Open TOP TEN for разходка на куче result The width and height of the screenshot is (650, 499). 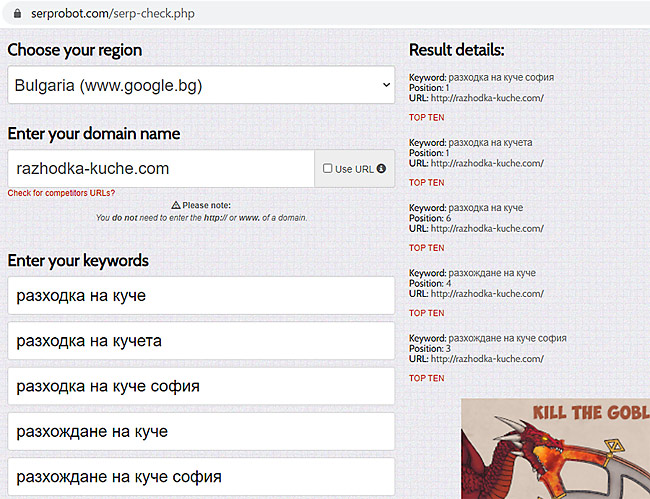[x=427, y=248]
